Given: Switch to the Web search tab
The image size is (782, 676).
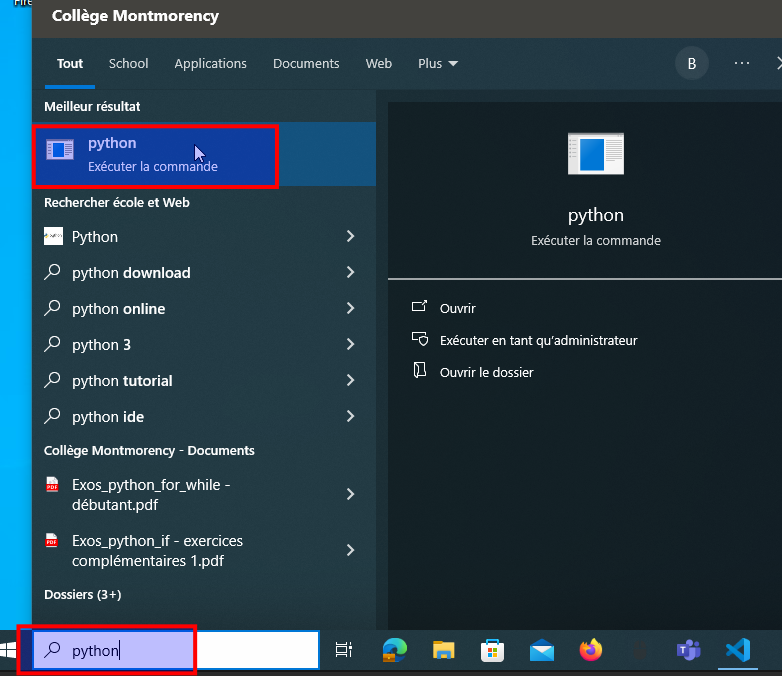Looking at the screenshot, I should point(379,63).
